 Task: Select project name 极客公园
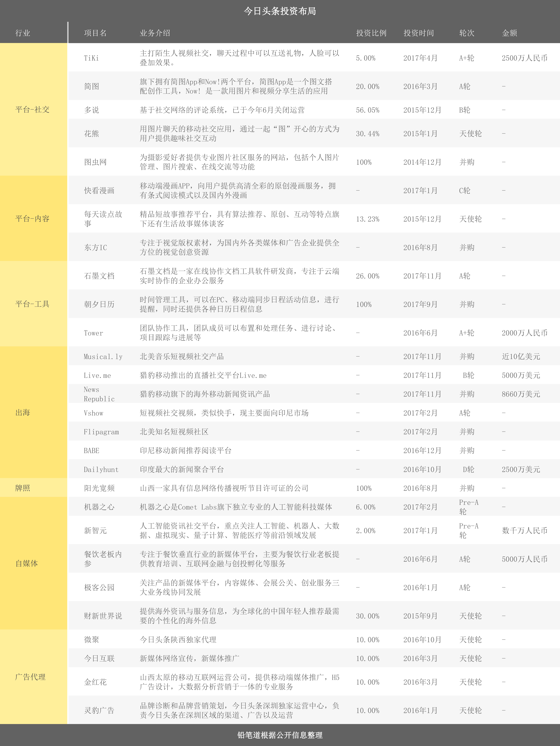pos(99,587)
